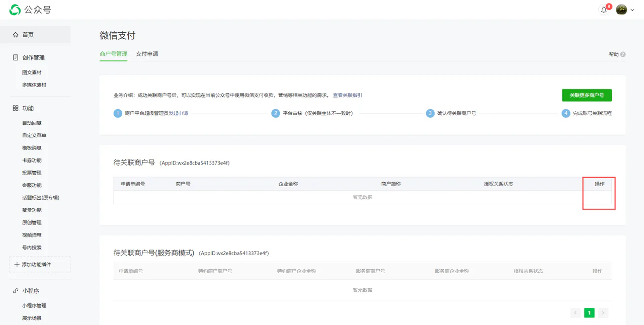Open 自定义菜单 in sidebar
This screenshot has width=644, height=325.
point(34,135)
